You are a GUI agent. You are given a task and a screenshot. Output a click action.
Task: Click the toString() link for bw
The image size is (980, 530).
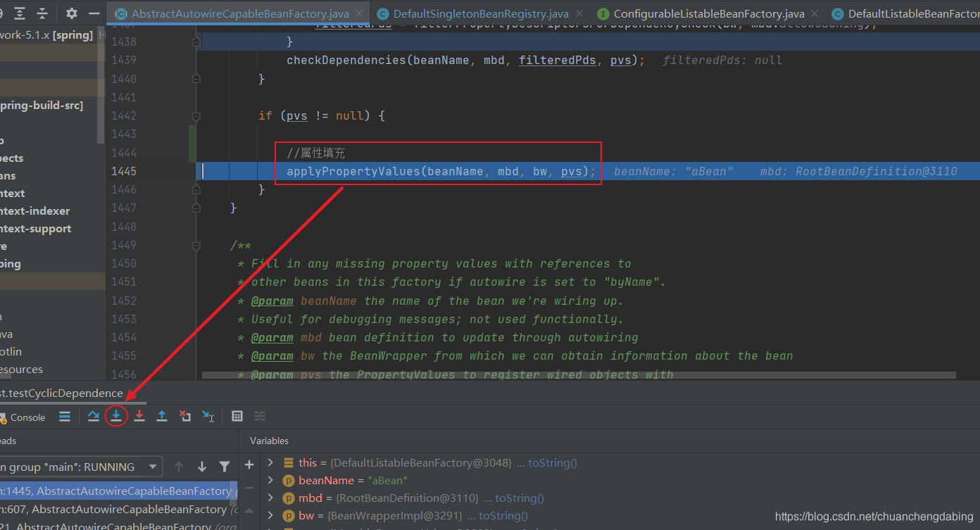click(503, 515)
